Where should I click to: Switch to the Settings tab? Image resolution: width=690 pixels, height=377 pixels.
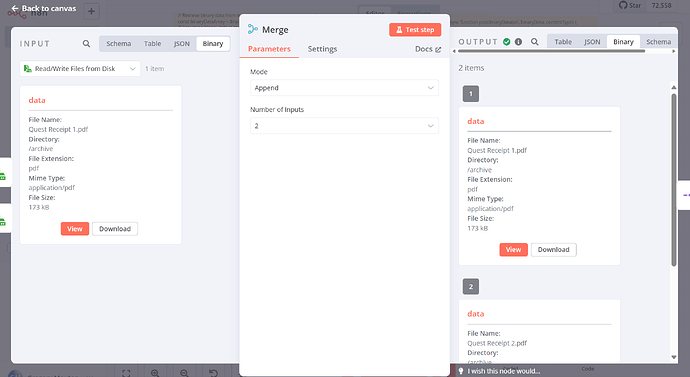[322, 49]
